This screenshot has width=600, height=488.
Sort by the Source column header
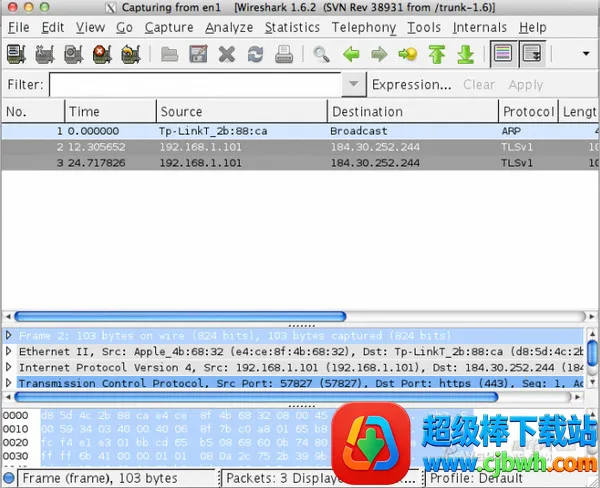[x=242, y=111]
